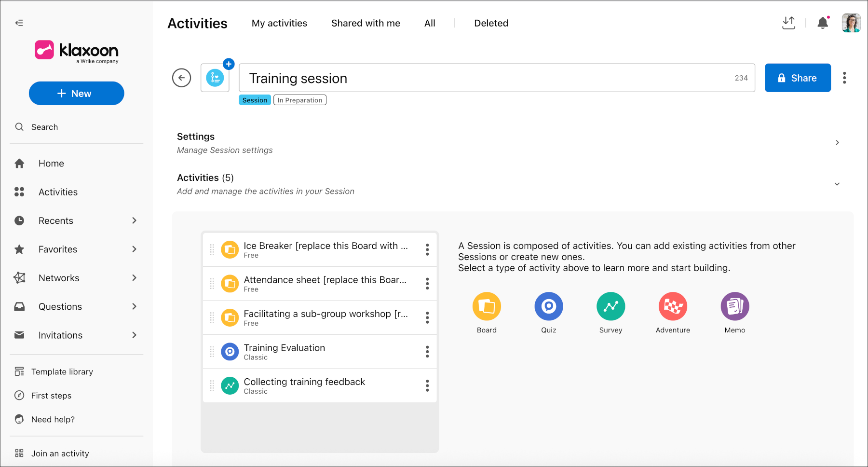Click drag handle of Ice Breaker row
Screen dimensions: 868x467
(212, 249)
